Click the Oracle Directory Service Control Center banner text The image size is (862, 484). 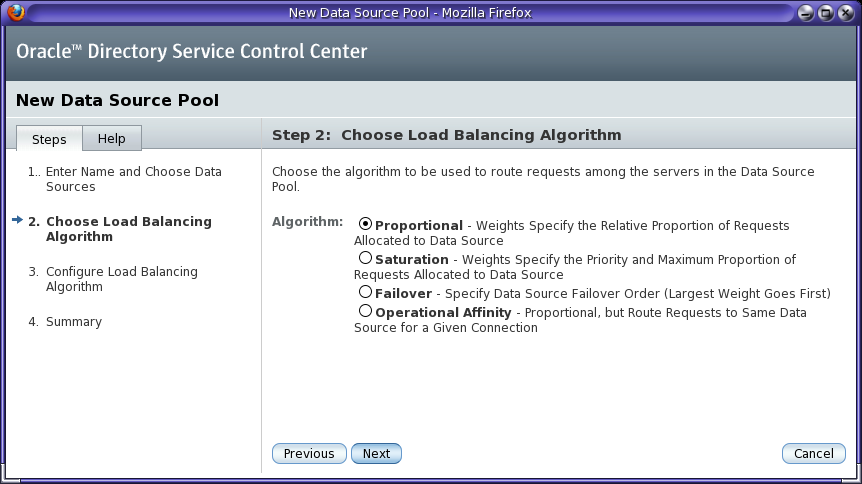(191, 51)
